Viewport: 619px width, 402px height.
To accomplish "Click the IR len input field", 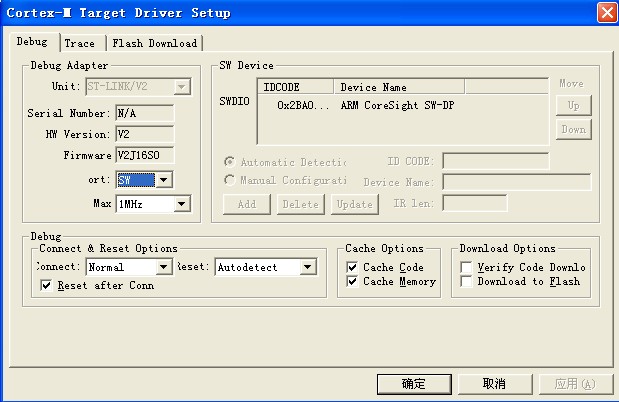I will (x=475, y=203).
